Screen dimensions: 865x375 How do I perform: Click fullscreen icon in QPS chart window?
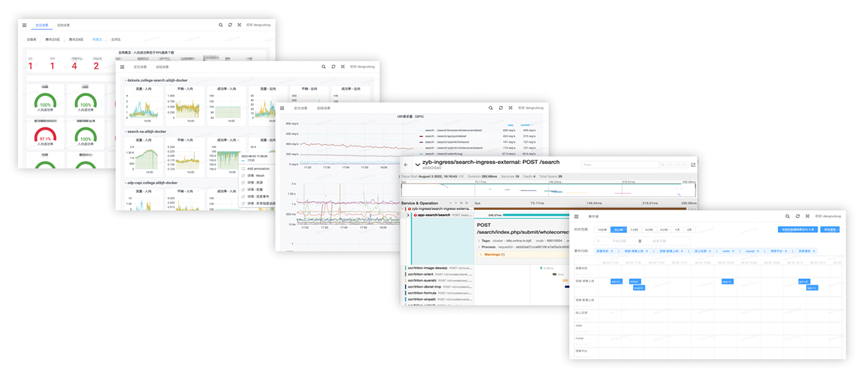(510, 108)
